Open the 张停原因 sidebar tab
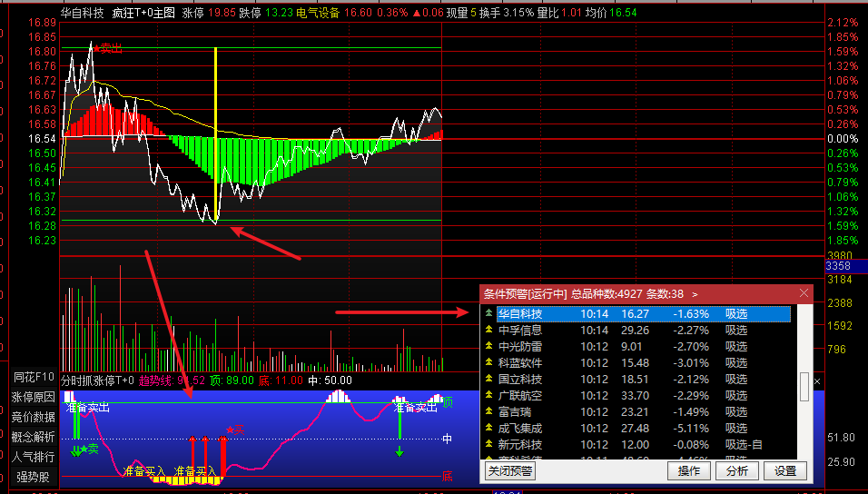The height and width of the screenshot is (494, 868). click(35, 397)
